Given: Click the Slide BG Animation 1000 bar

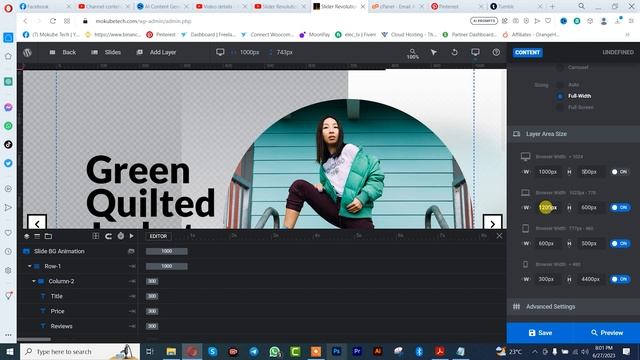Looking at the screenshot, I should click(x=167, y=251).
